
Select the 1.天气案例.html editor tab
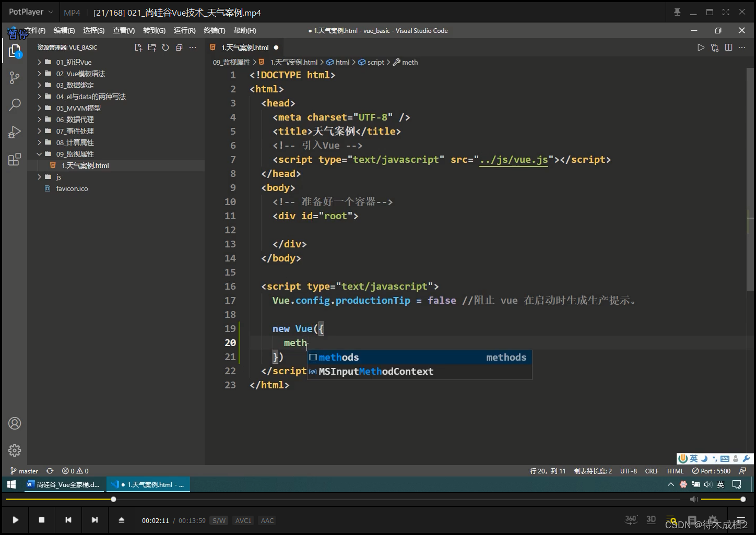[x=244, y=47]
